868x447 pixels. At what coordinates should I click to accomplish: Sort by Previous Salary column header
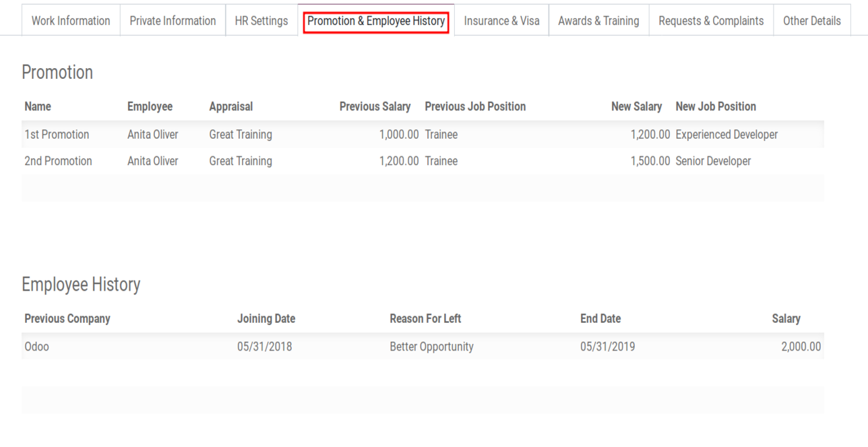tap(375, 107)
